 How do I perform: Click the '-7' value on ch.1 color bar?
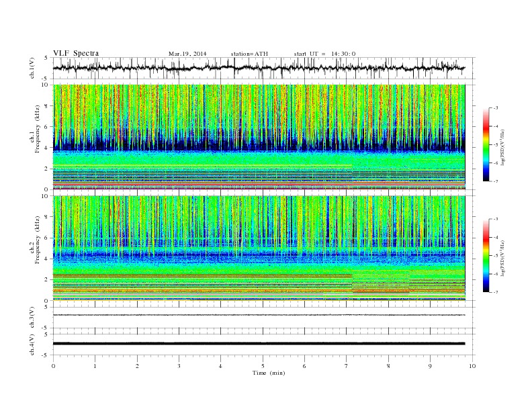click(x=496, y=181)
